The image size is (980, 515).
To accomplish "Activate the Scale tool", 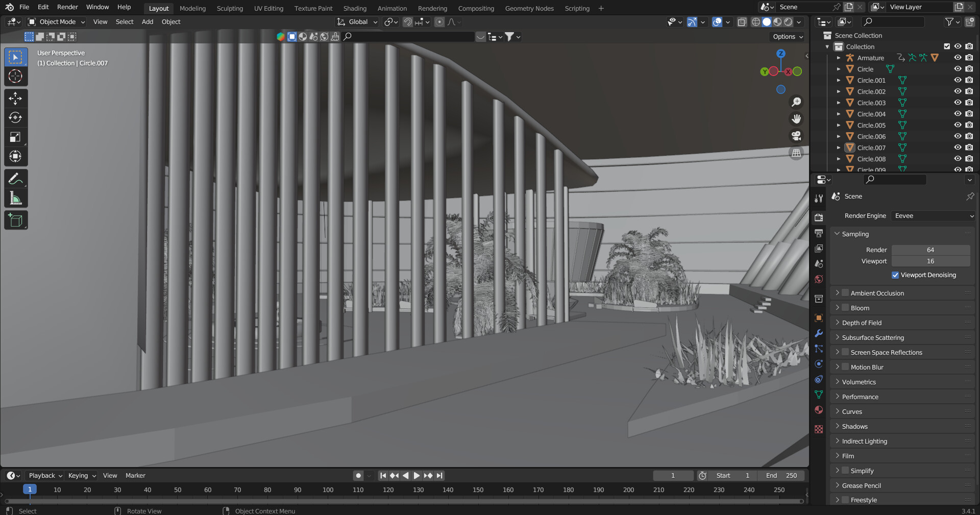I will 15,137.
